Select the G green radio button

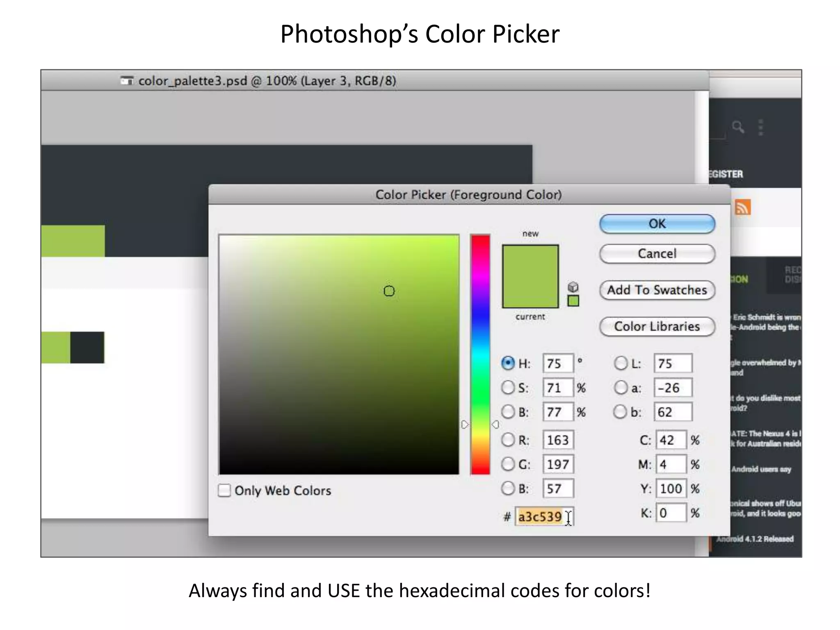[x=508, y=464]
